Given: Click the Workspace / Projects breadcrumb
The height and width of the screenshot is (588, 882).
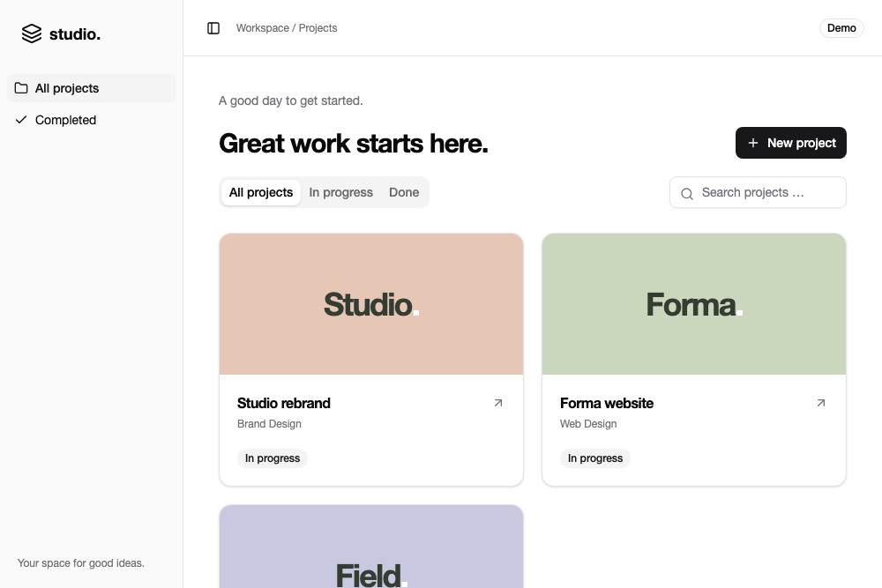Looking at the screenshot, I should 287,28.
